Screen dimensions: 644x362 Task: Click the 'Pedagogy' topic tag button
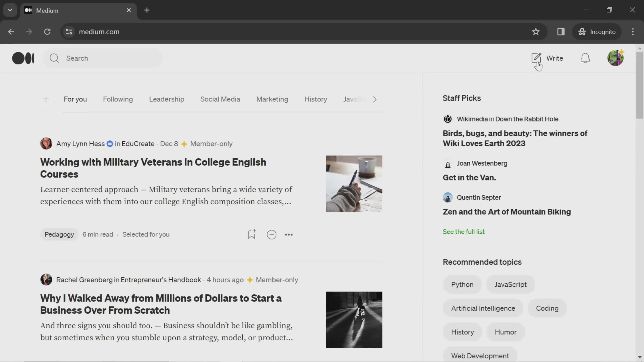[59, 234]
